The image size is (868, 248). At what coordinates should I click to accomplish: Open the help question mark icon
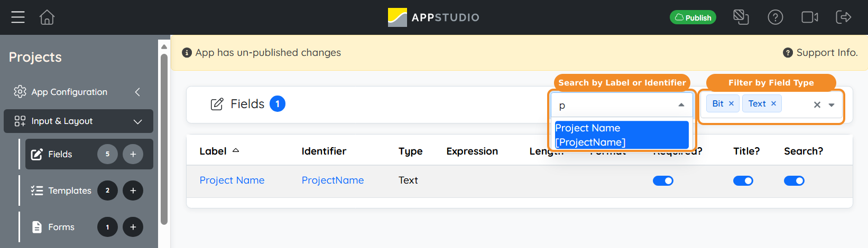[775, 17]
